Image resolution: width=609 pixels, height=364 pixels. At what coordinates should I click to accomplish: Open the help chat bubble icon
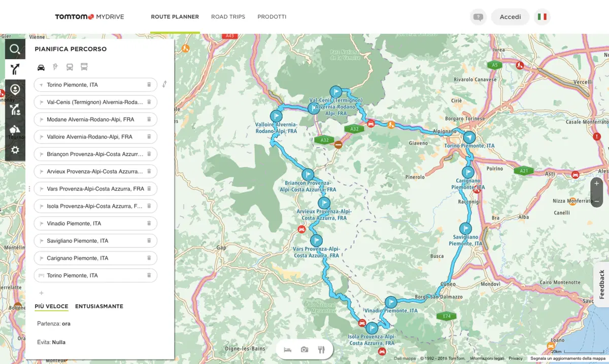tap(478, 17)
